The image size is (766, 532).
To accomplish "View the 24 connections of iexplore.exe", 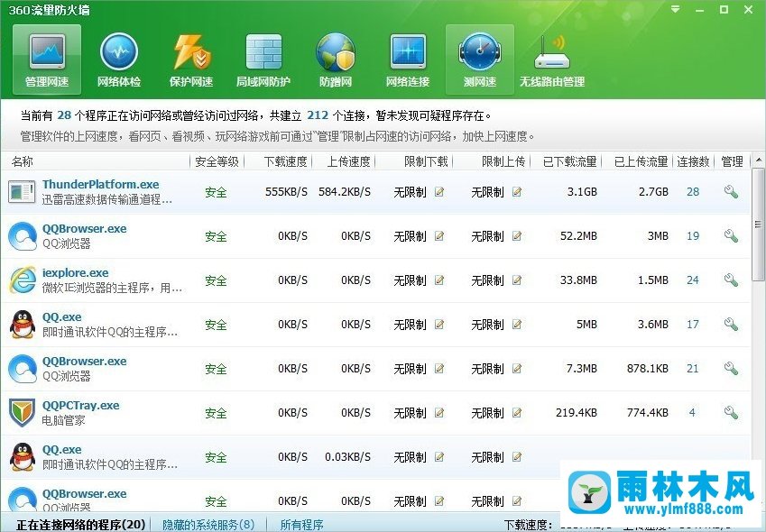I will pyautogui.click(x=693, y=280).
